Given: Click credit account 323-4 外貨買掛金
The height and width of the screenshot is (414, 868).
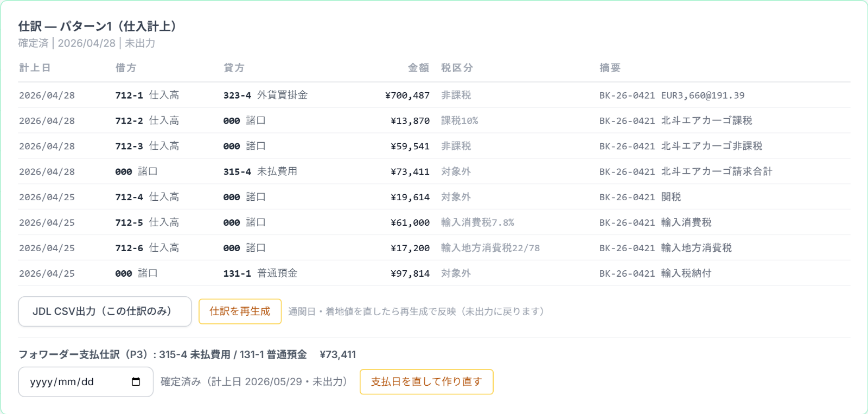Looking at the screenshot, I should coord(265,95).
